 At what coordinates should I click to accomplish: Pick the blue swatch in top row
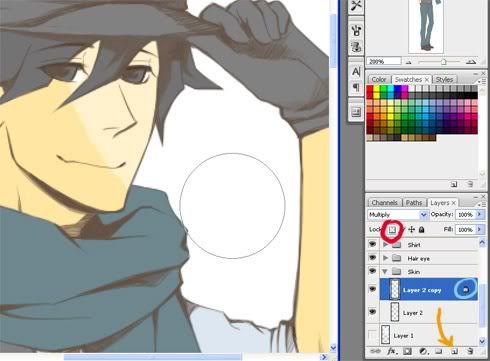[x=397, y=89]
